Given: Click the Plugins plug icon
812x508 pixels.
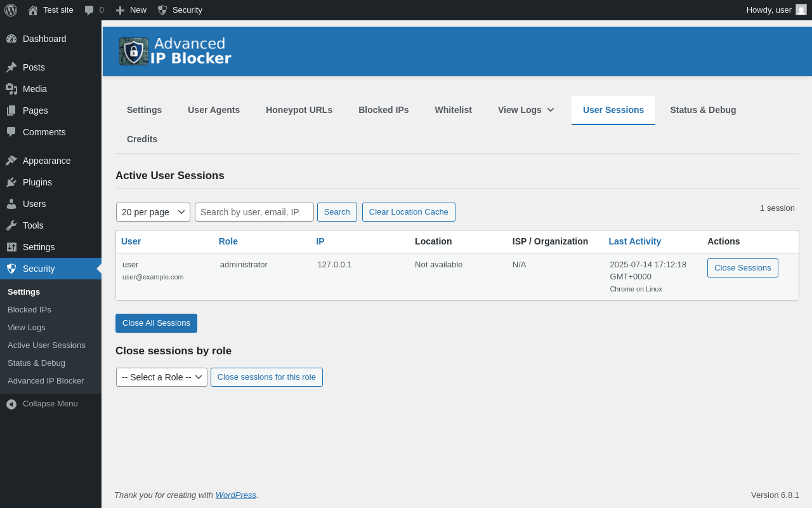Looking at the screenshot, I should [x=11, y=182].
